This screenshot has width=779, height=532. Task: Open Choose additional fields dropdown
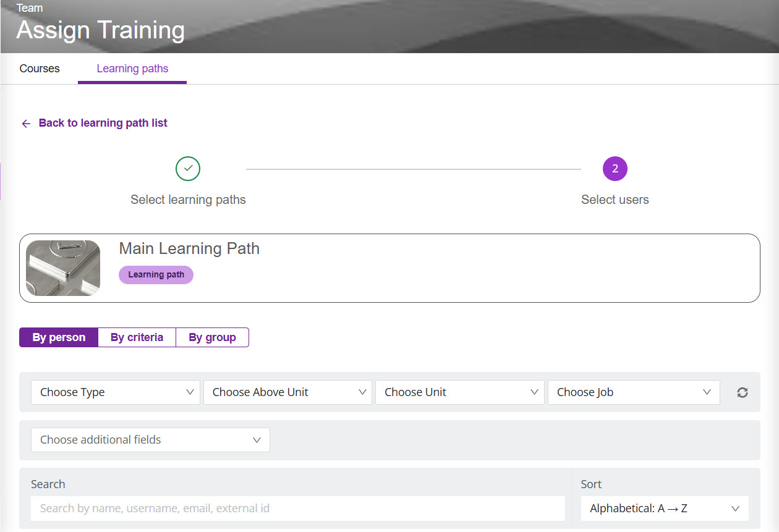point(150,440)
